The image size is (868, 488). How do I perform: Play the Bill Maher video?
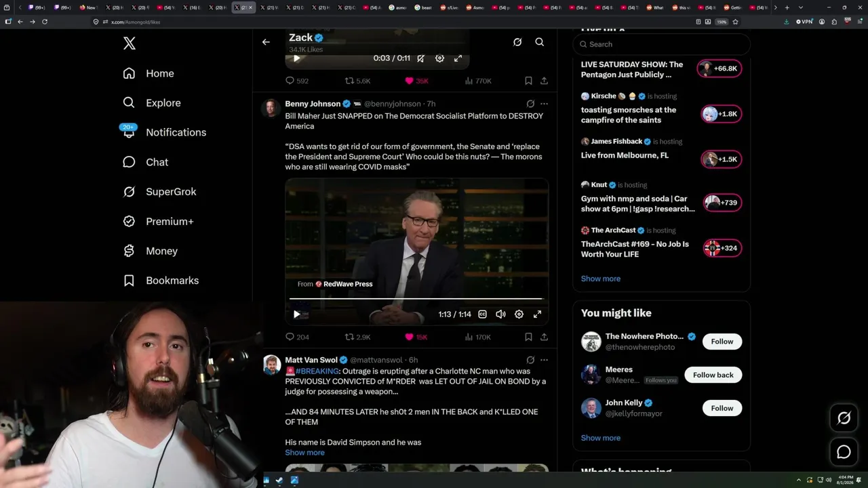point(296,314)
